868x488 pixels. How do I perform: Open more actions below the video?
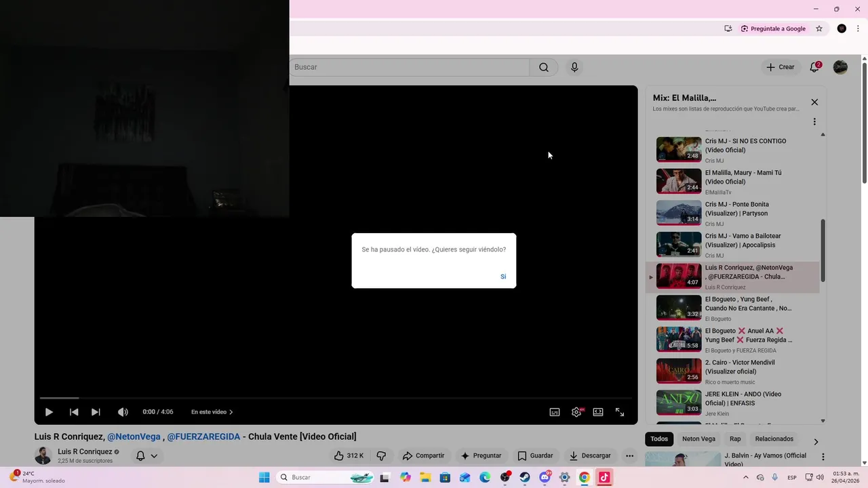(x=629, y=456)
